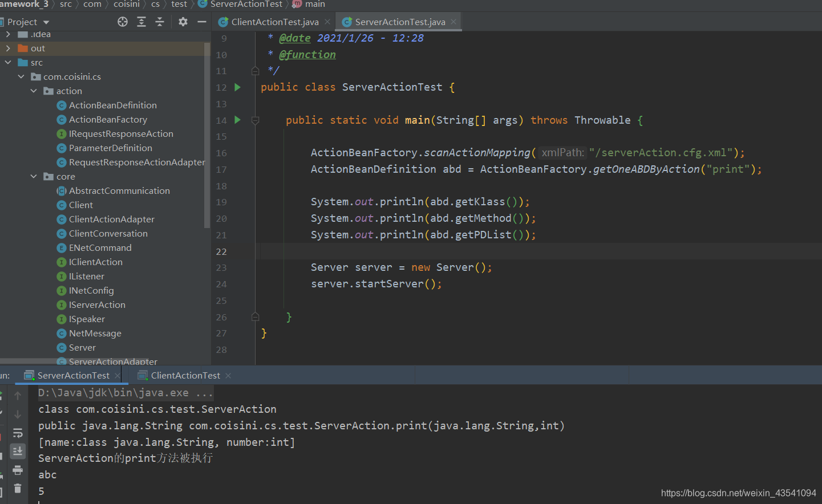Select RequestResponseActionAdapter in the tree

(x=137, y=162)
